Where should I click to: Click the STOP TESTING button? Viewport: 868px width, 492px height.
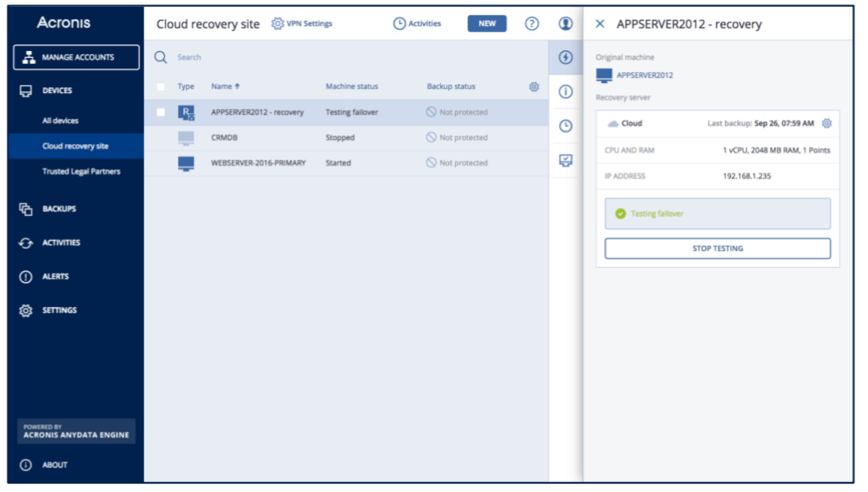(x=717, y=249)
